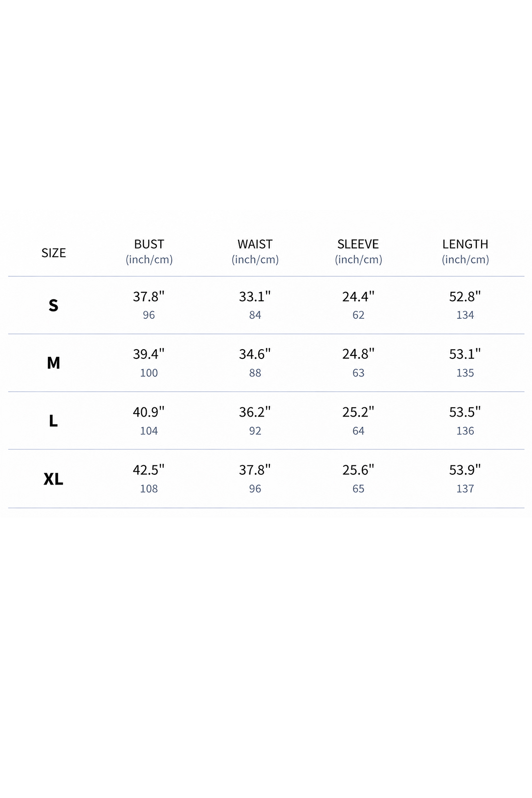The image size is (532, 798).
Task: Click the 53.9" length value for XL
Action: pos(465,470)
